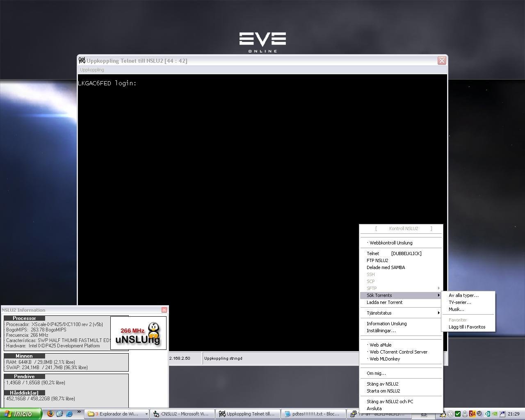
Task: Click the Telnet window title bar icon
Action: pyautogui.click(x=82, y=61)
